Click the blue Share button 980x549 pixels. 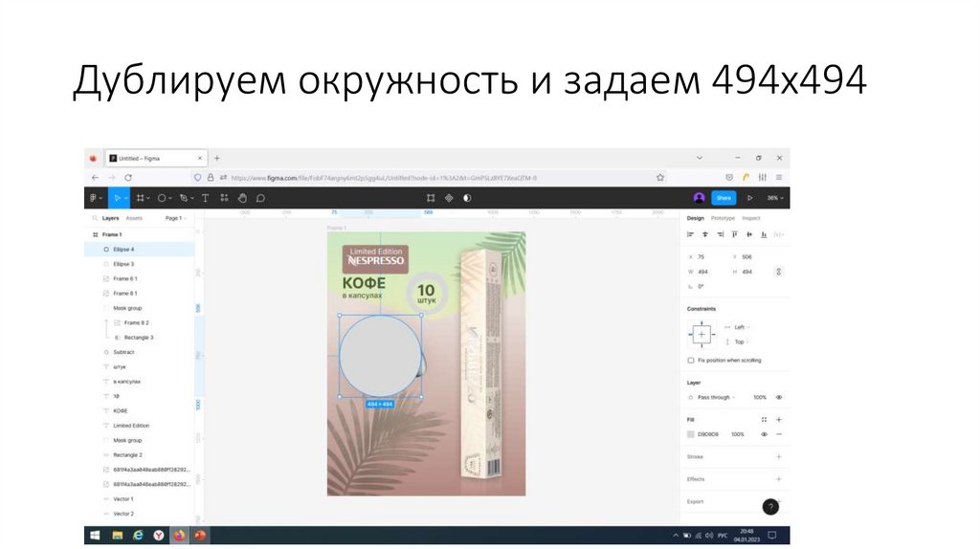point(724,198)
